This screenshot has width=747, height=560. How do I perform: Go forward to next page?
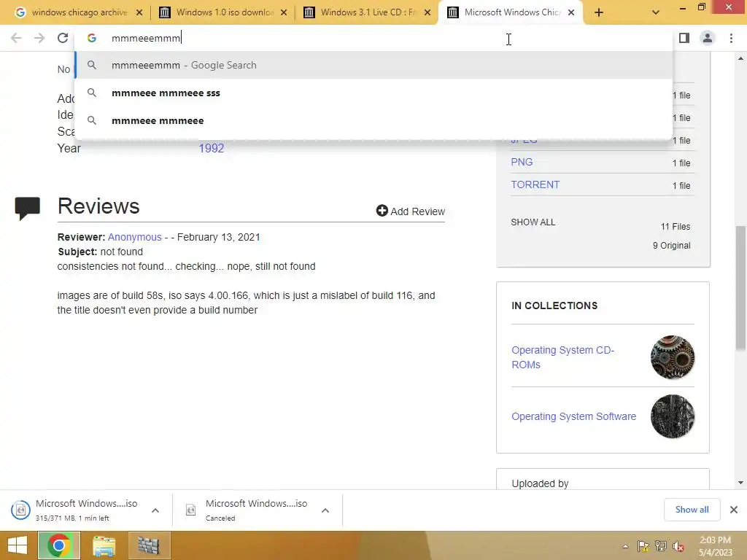pyautogui.click(x=39, y=38)
